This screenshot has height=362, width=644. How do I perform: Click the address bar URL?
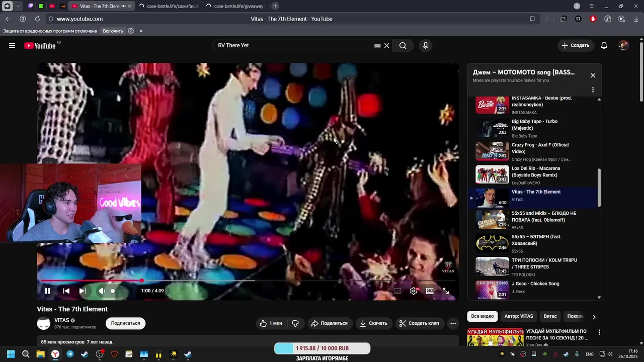point(79,19)
